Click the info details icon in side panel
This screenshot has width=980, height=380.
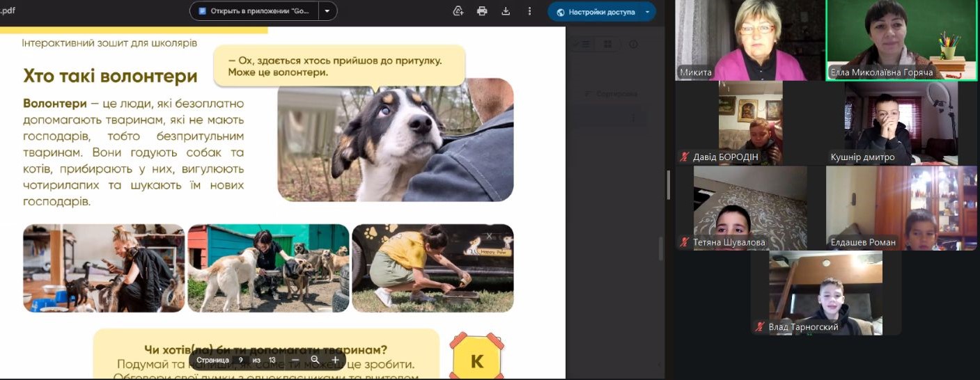pyautogui.click(x=633, y=45)
